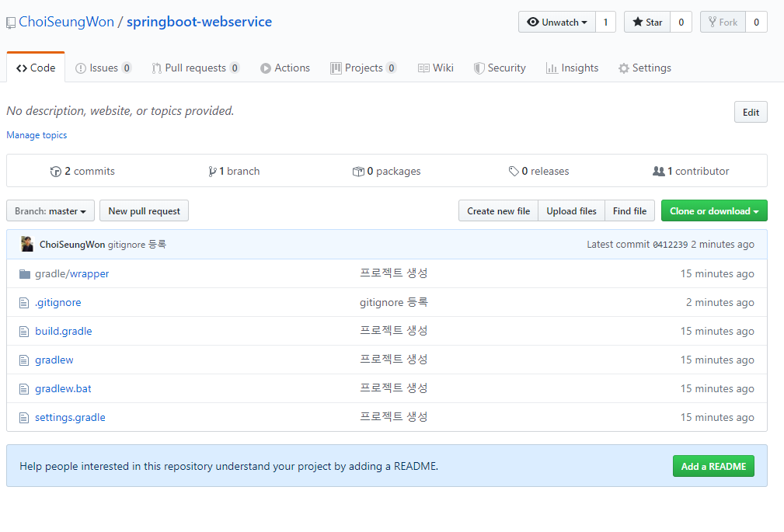Open the Unwatch dropdown
784x532 pixels.
coord(557,22)
